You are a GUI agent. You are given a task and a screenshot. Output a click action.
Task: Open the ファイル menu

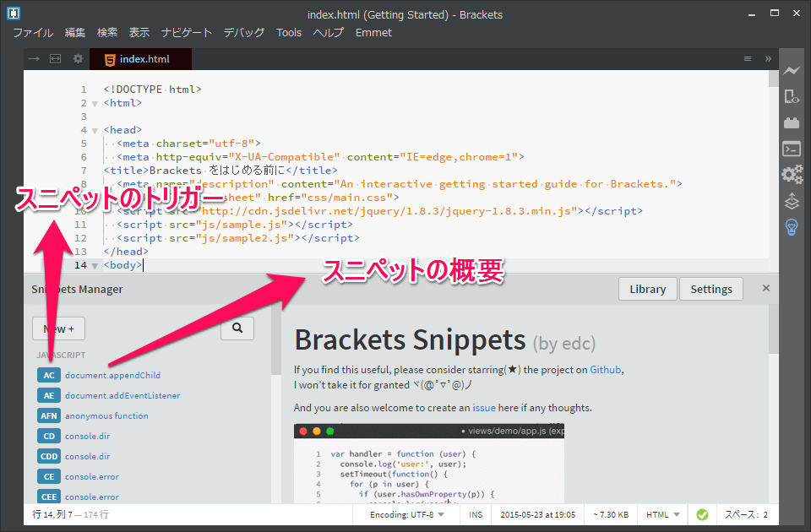(33, 33)
